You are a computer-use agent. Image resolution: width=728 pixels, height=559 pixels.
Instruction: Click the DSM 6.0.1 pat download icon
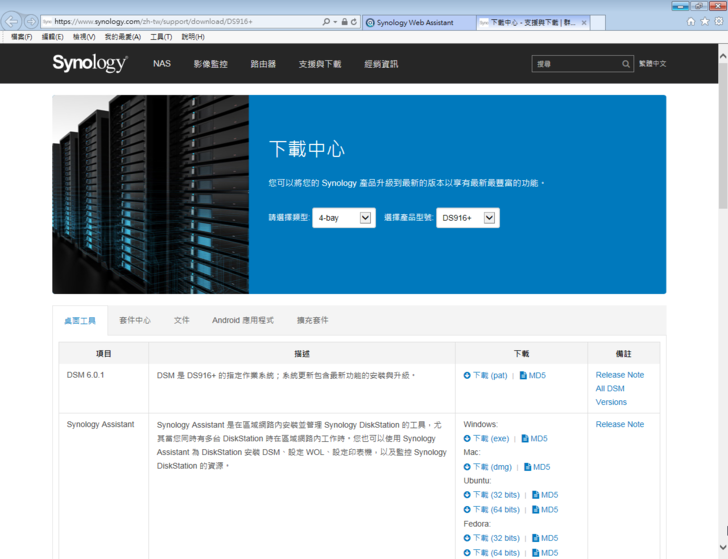(467, 376)
